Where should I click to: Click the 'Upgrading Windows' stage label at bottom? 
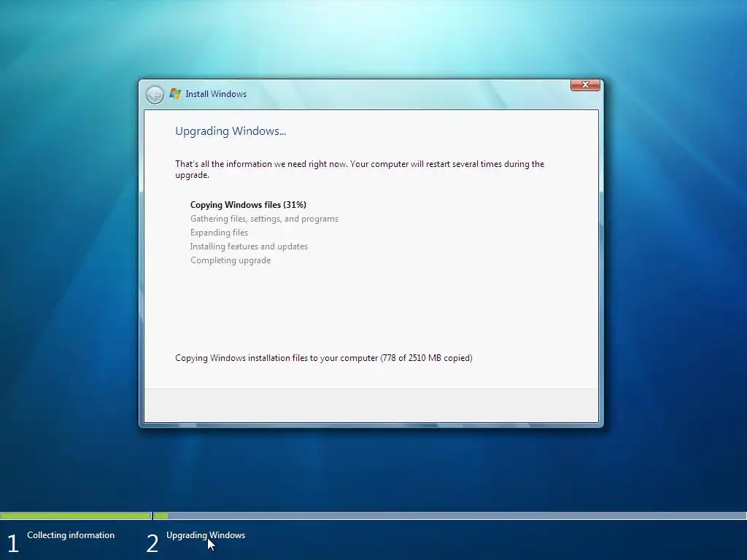(206, 534)
